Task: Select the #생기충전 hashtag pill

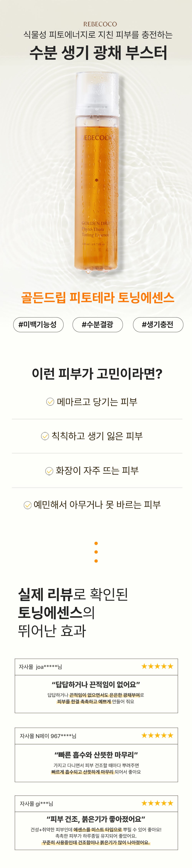Action: tap(158, 325)
